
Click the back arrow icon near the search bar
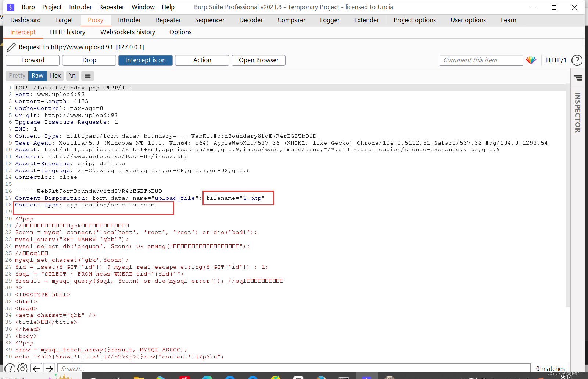36,368
